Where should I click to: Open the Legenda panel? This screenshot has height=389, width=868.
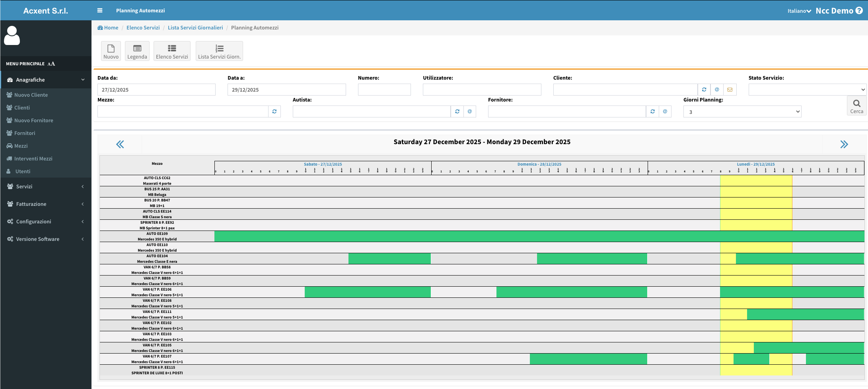[137, 51]
